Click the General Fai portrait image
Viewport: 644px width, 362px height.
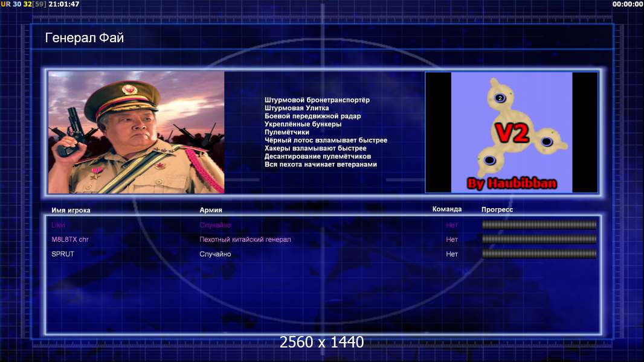pyautogui.click(x=137, y=132)
